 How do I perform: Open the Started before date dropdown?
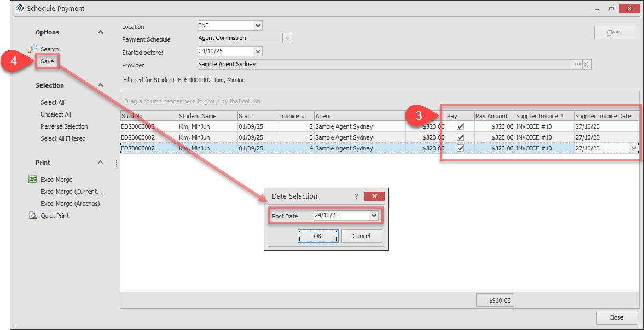pyautogui.click(x=258, y=51)
